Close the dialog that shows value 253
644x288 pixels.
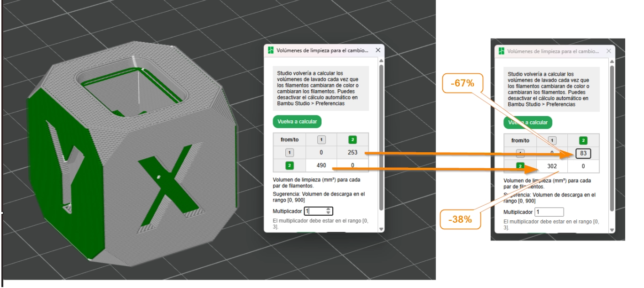[378, 50]
